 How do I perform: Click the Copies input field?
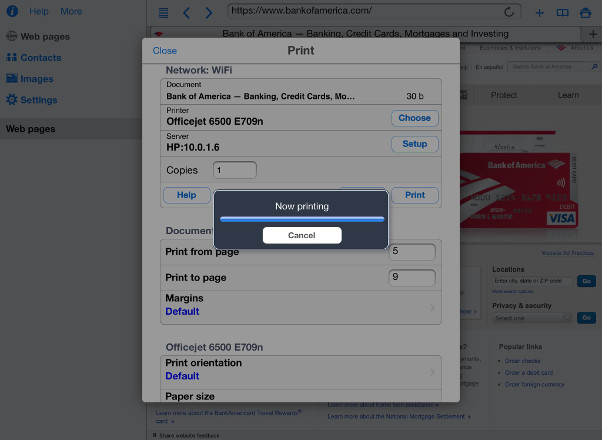coord(235,170)
